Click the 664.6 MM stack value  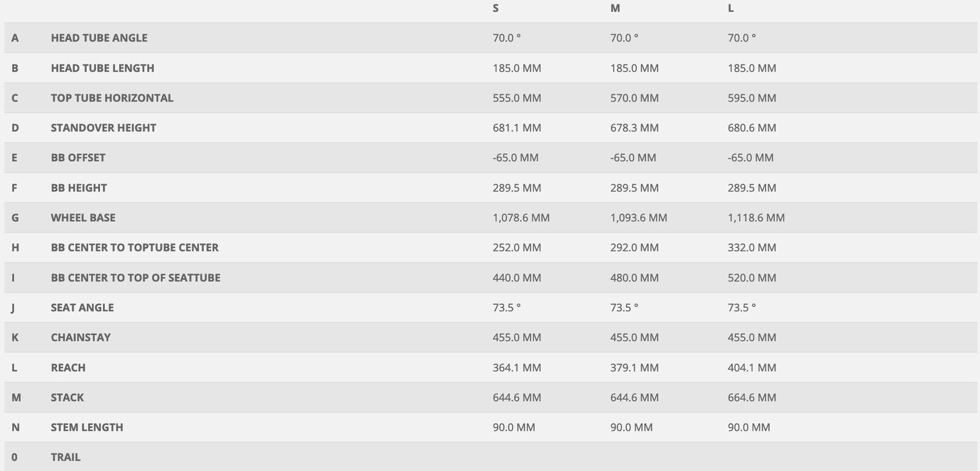(x=752, y=398)
